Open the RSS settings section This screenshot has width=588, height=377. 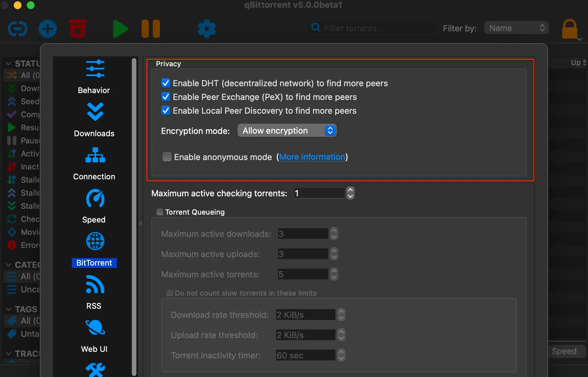(x=94, y=293)
